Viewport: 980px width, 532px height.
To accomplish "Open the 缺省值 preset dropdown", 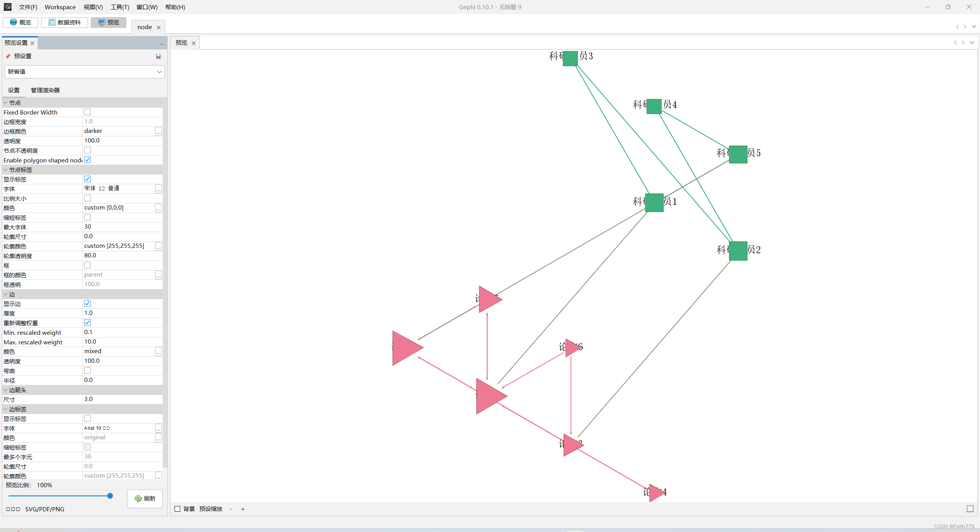I will tap(85, 72).
